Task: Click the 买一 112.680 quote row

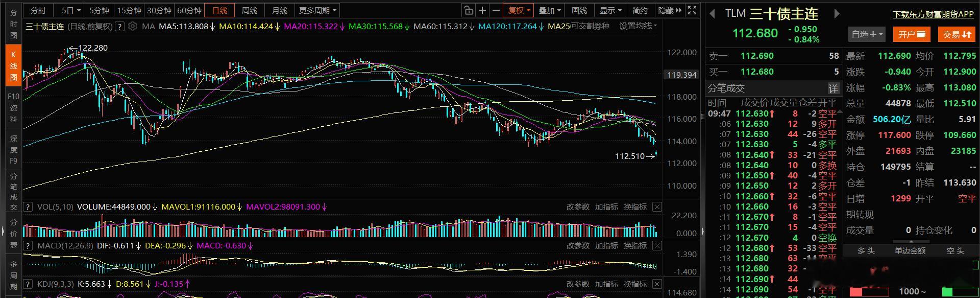Action: 773,72
